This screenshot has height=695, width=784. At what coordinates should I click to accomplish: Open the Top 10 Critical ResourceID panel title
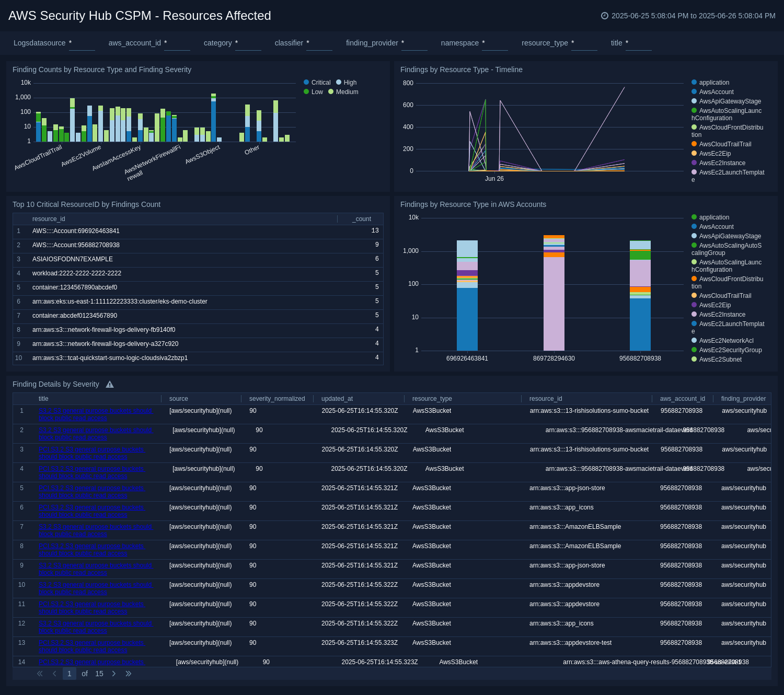86,204
